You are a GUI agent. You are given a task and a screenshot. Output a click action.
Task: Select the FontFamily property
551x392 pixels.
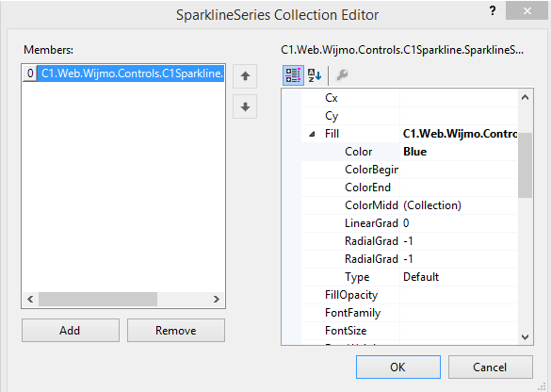352,313
